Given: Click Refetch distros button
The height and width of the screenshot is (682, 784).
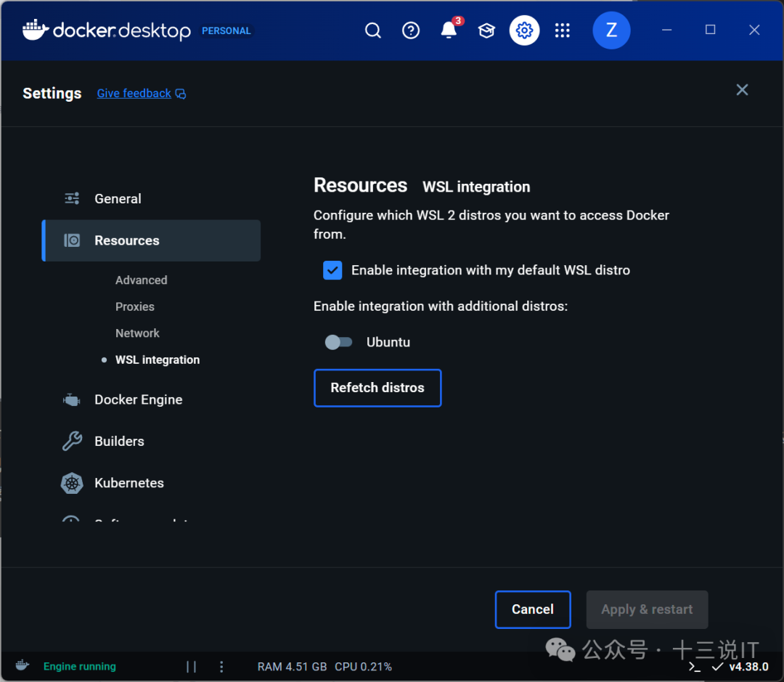Looking at the screenshot, I should click(377, 388).
